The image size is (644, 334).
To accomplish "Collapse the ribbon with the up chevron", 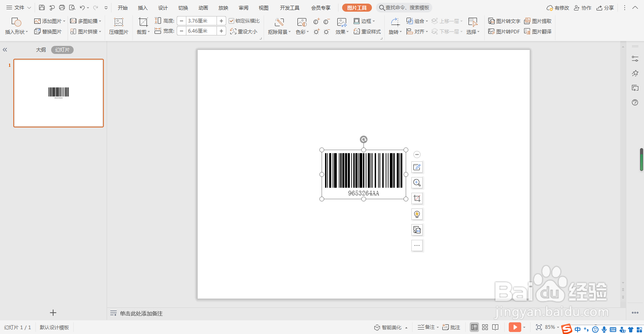I will [635, 8].
